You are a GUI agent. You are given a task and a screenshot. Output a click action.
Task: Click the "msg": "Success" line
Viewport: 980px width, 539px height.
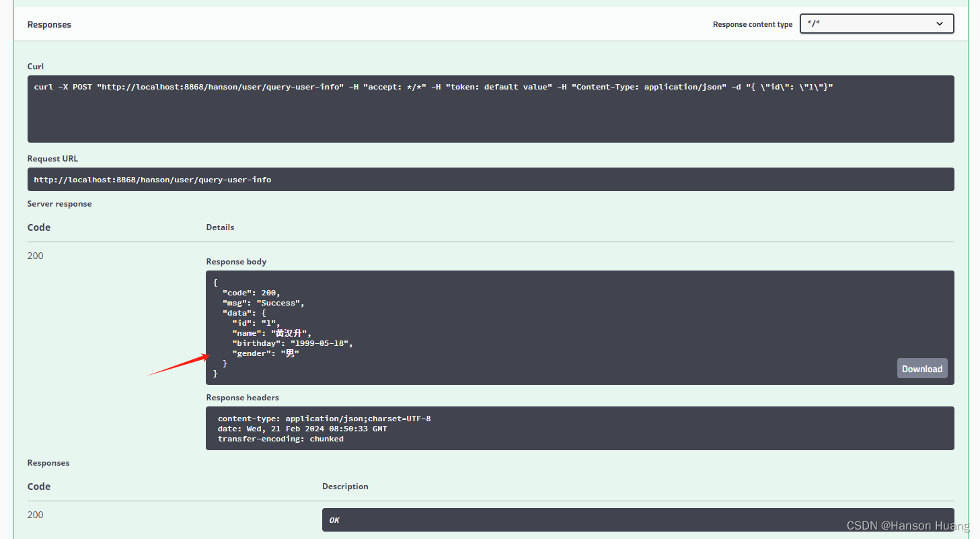click(x=264, y=303)
